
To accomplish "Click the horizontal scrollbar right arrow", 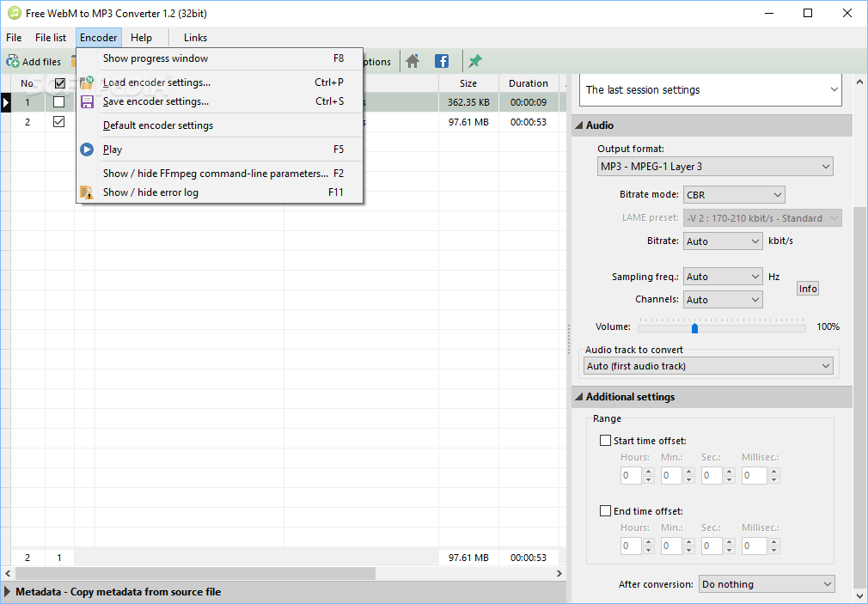I will click(x=559, y=574).
